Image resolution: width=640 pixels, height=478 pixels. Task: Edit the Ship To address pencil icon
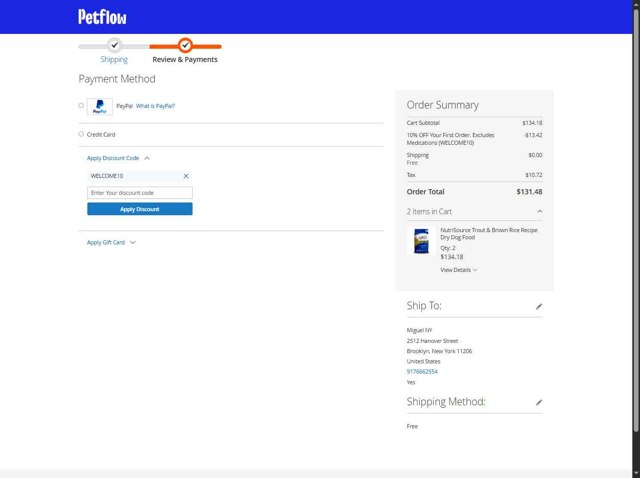coord(539,306)
